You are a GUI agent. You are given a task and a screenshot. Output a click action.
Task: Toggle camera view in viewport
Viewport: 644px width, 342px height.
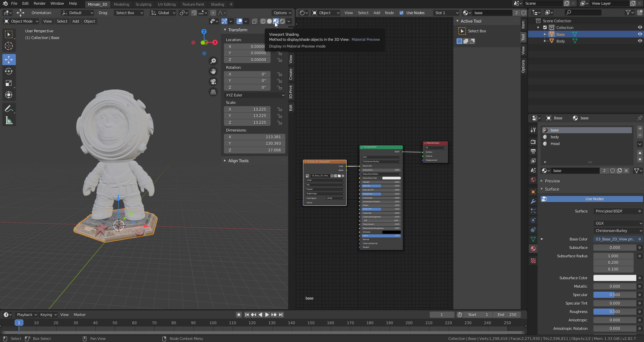coord(213,82)
